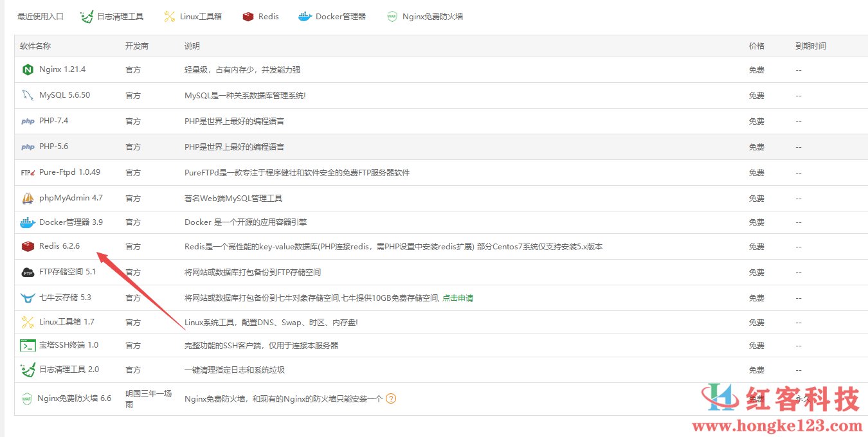Click description 轻量级，占有内存少，并发能力强
This screenshot has height=437, width=868.
242,69
